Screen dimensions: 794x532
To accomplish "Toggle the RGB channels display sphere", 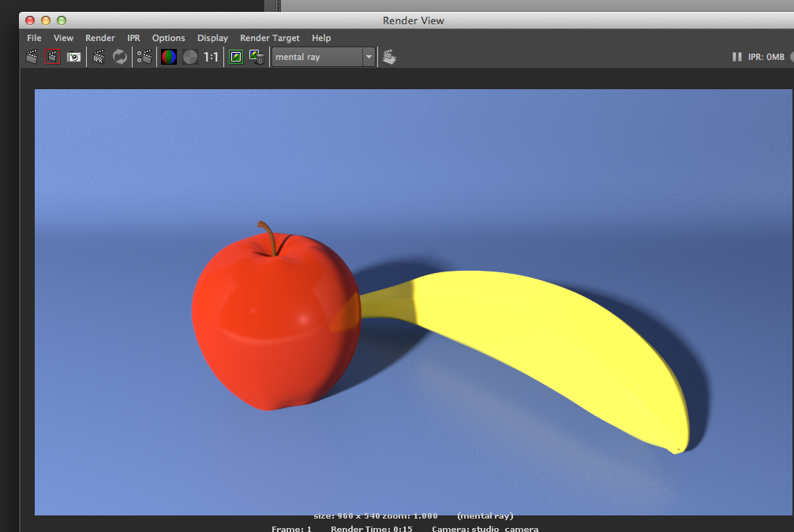I will [169, 57].
